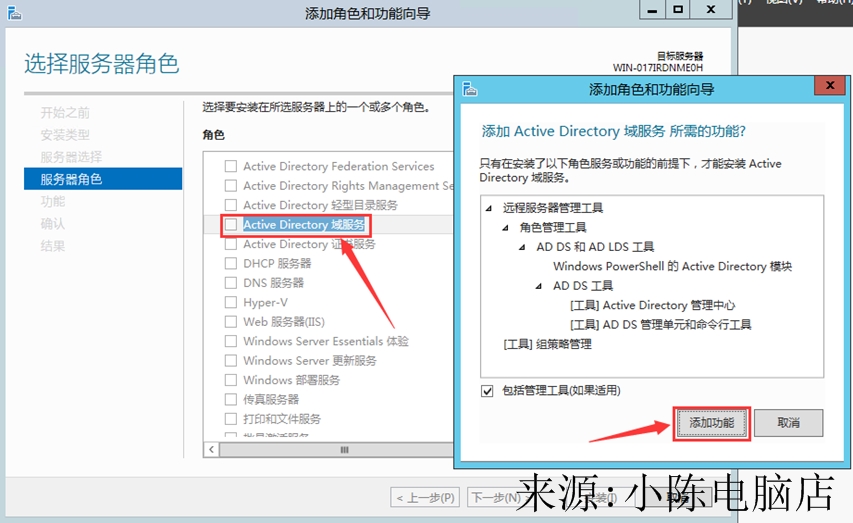Check Active Directory 轻型目录服务 checkbox
The height and width of the screenshot is (523, 853).
pyautogui.click(x=231, y=205)
